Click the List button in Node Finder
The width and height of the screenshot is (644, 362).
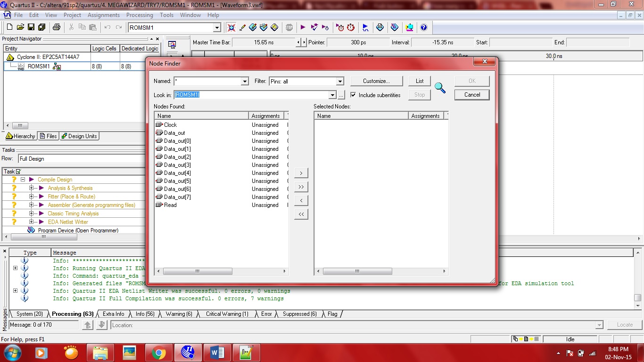(419, 81)
